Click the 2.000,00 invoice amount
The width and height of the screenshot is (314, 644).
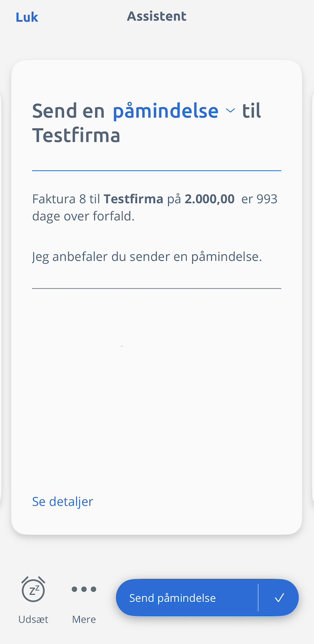[209, 199]
